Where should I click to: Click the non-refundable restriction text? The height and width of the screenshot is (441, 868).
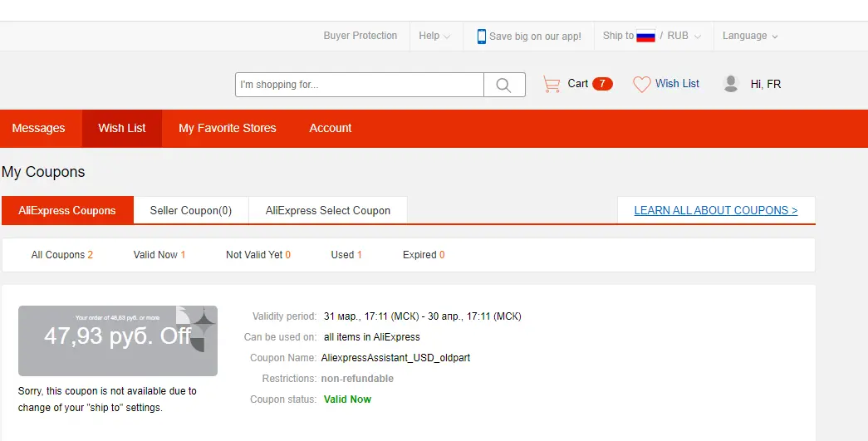click(358, 379)
